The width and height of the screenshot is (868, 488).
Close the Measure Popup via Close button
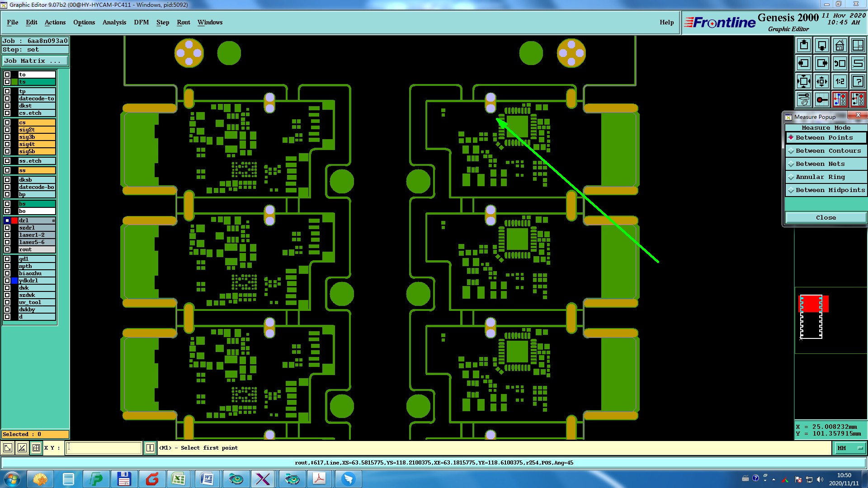click(x=826, y=218)
